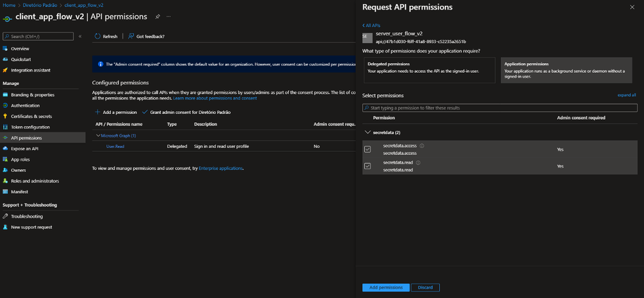This screenshot has height=298, width=644.
Task: Select the Application permissions card
Action: point(567,70)
